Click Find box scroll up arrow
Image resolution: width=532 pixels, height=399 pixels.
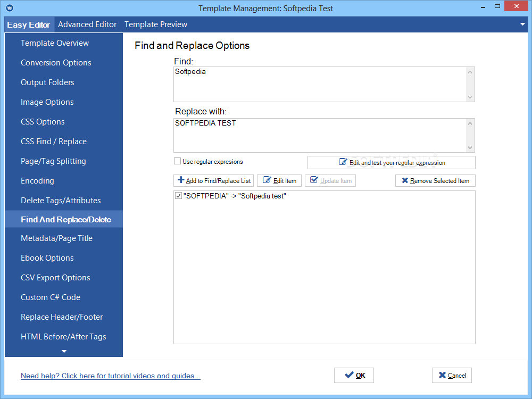coord(470,72)
